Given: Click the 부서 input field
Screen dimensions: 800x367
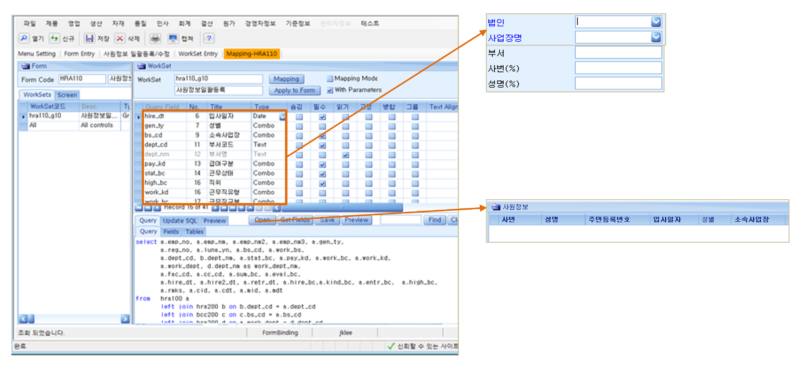Looking at the screenshot, I should pos(618,53).
